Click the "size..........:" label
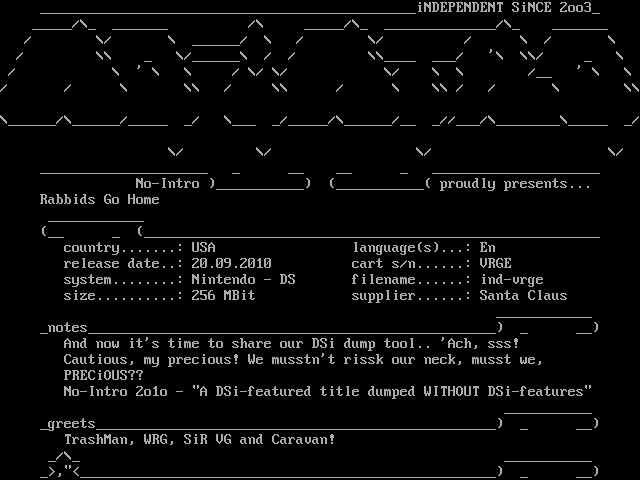 [x=123, y=296]
